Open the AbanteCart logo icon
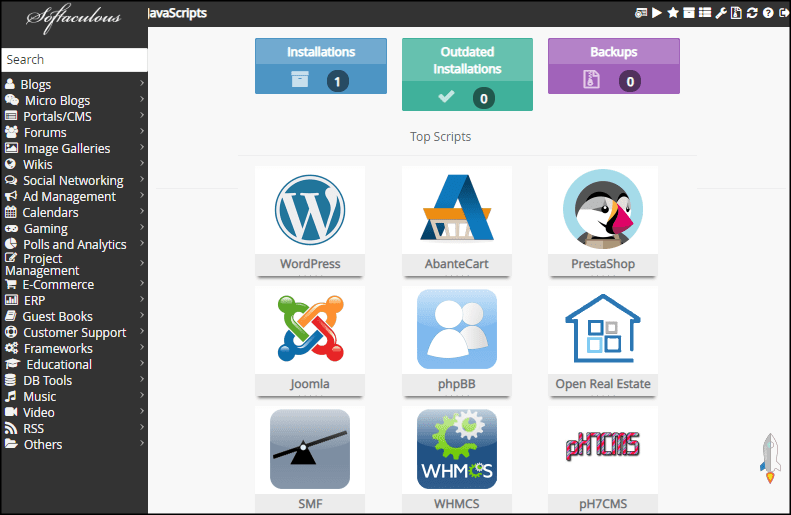Viewport: 791px width, 515px height. click(457, 208)
